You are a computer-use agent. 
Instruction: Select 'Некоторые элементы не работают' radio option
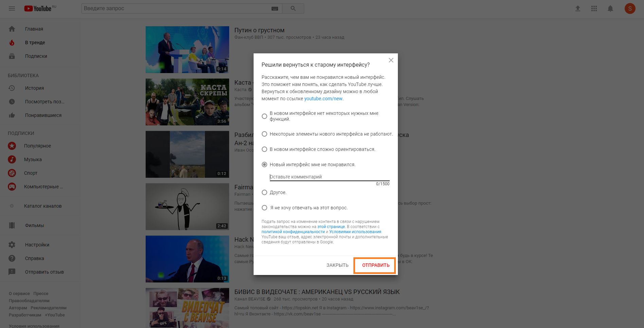264,134
